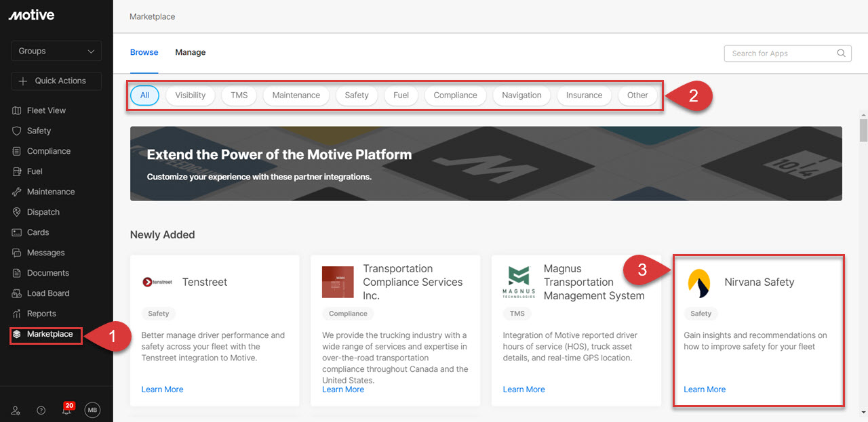Viewport: 868px width, 422px height.
Task: Open the Groups dropdown
Action: pos(56,51)
